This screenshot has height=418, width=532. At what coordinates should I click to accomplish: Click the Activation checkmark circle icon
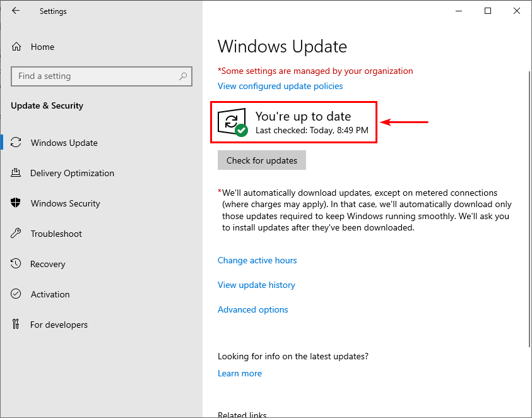pyautogui.click(x=16, y=294)
